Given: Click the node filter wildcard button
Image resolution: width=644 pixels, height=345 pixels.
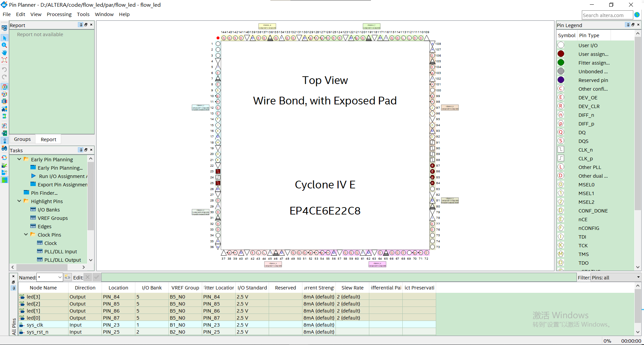Looking at the screenshot, I should coord(68,277).
